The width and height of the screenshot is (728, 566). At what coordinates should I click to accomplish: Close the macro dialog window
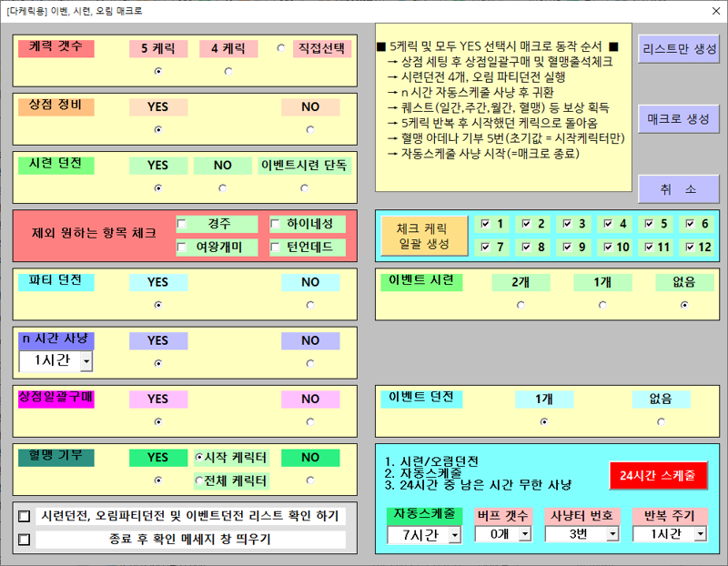[716, 11]
